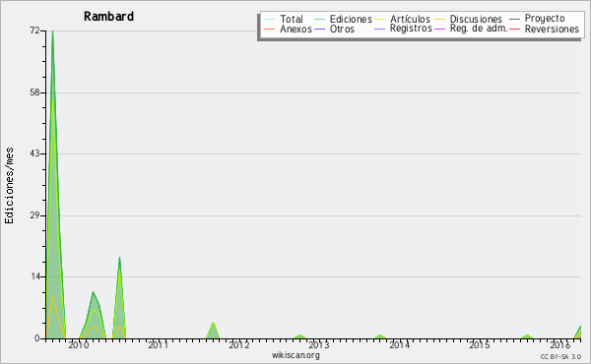Click the CC BY-SA 3.0 license text

[x=560, y=356]
